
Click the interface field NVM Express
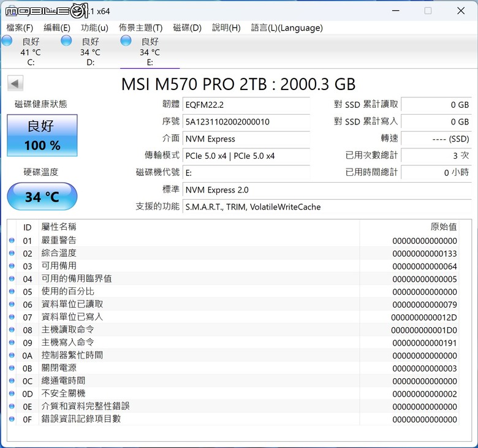246,139
